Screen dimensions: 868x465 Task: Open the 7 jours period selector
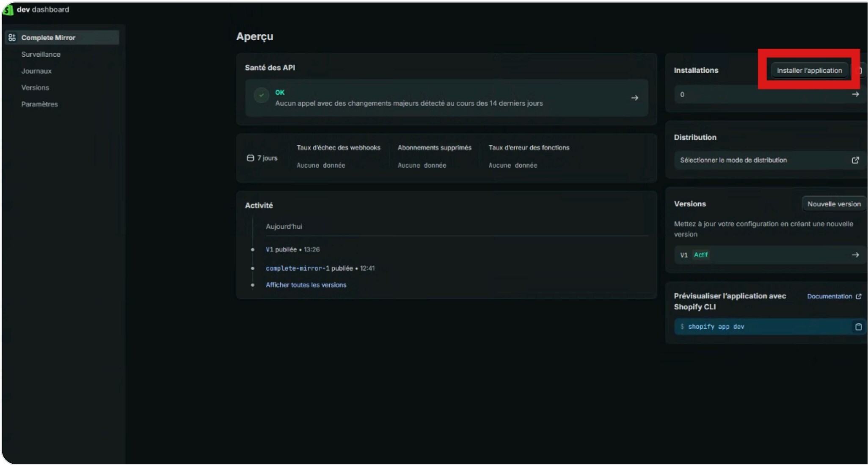pos(262,158)
